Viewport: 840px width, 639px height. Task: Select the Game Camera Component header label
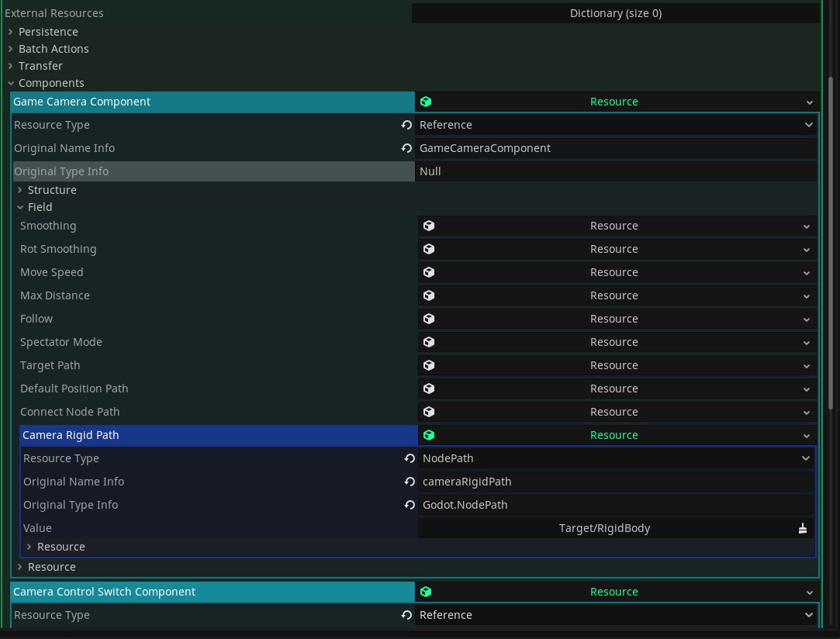coord(81,102)
